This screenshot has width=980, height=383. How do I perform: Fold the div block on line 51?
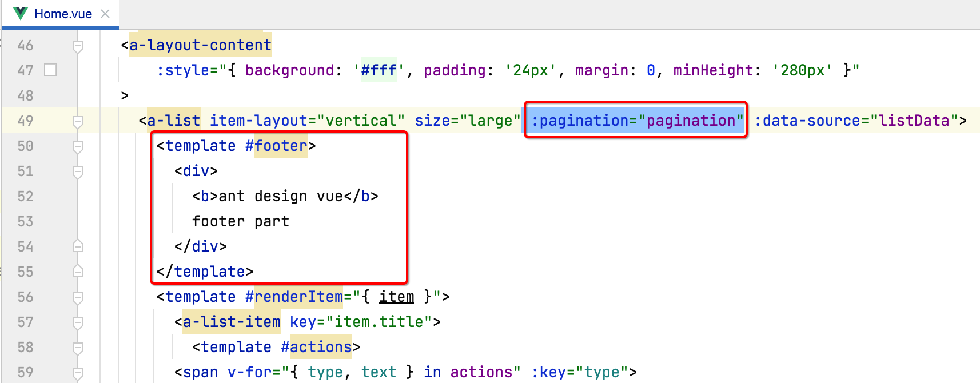(x=78, y=171)
